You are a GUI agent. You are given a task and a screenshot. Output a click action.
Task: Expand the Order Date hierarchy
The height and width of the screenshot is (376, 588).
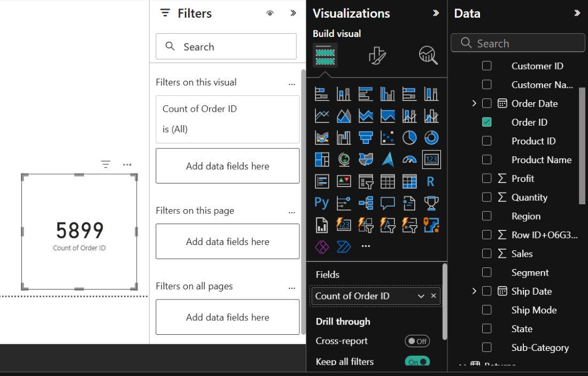(474, 103)
